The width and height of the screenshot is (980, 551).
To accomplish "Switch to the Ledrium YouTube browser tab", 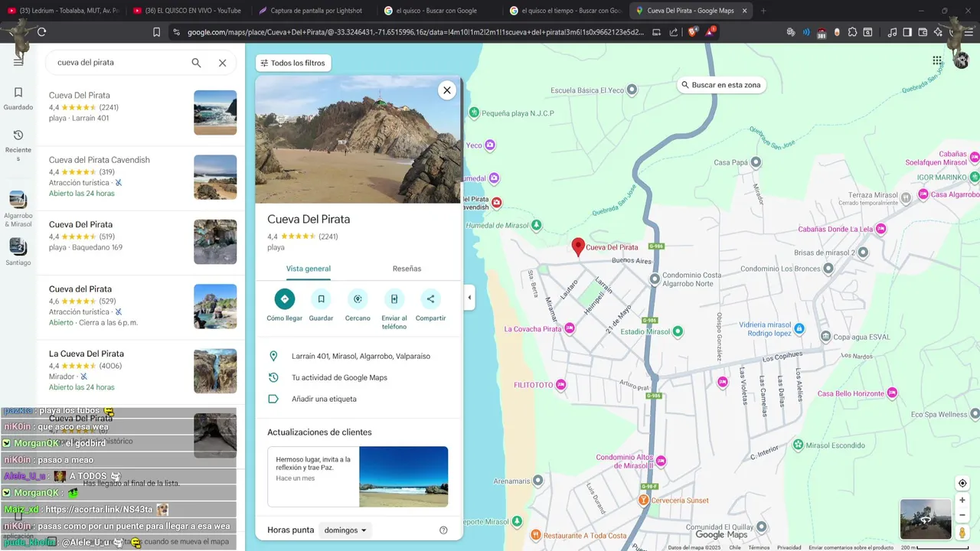I will 63,11.
